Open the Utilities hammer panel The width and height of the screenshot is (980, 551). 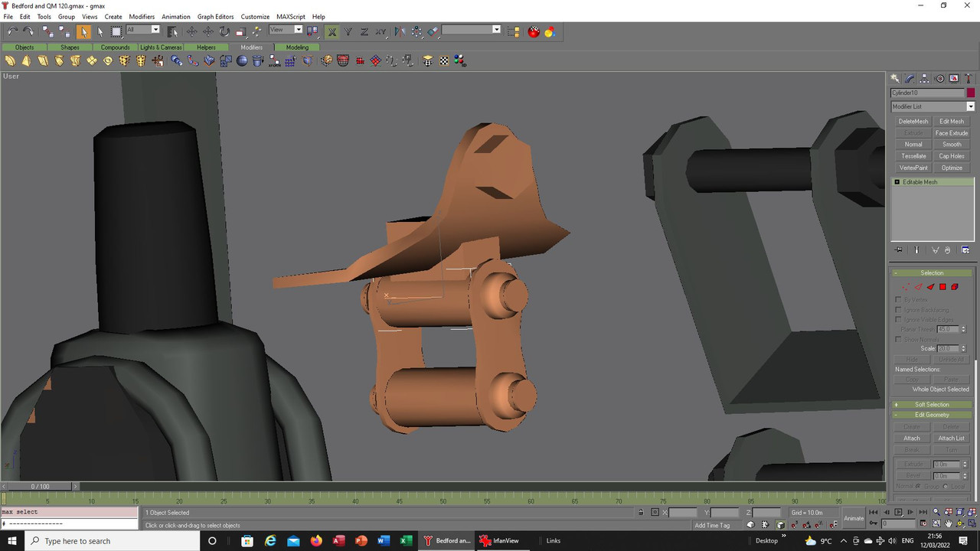click(x=969, y=78)
